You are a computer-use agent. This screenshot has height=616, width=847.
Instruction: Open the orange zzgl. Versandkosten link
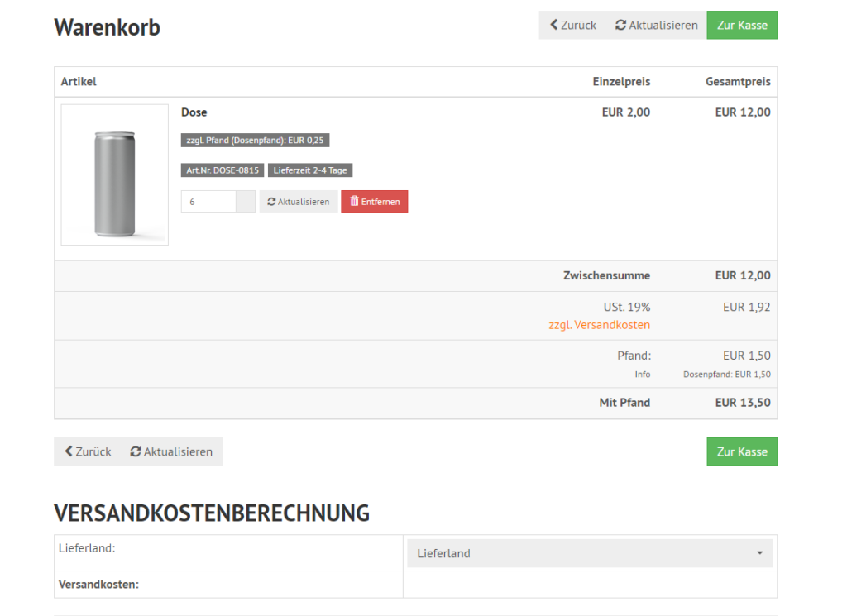pos(599,325)
